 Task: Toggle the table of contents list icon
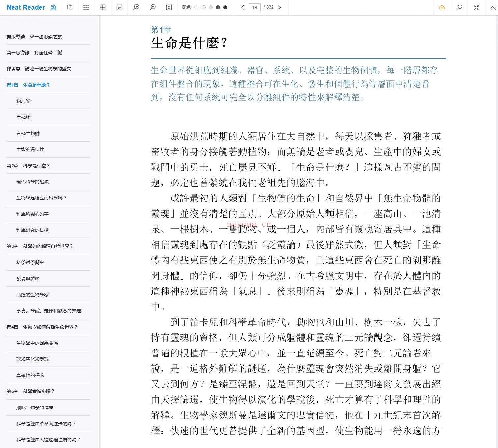click(86, 7)
